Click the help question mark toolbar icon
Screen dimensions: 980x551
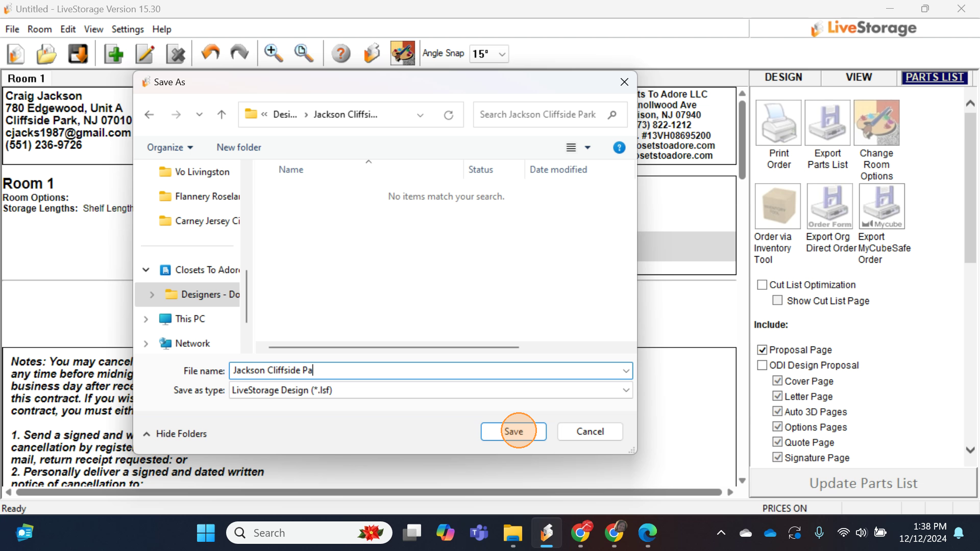pyautogui.click(x=341, y=54)
